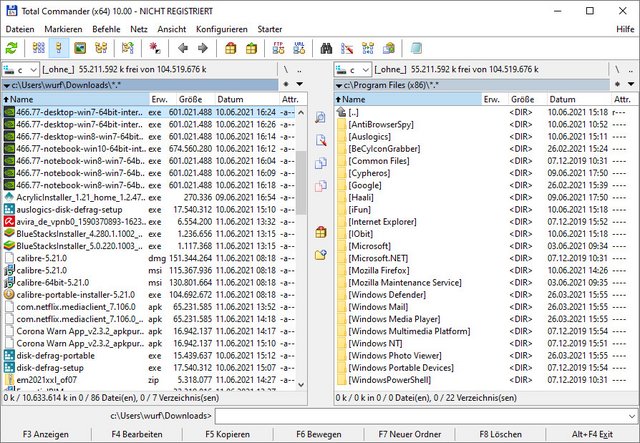Sort the right panel by the Name column
This screenshot has width=640, height=443.
pyautogui.click(x=408, y=99)
